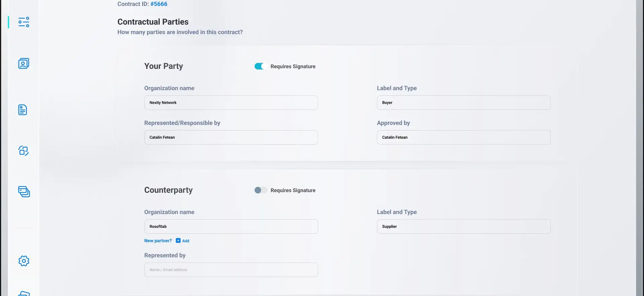Click the Nexity Network organization name field
Screen dimensions: 644x296
click(231, 103)
